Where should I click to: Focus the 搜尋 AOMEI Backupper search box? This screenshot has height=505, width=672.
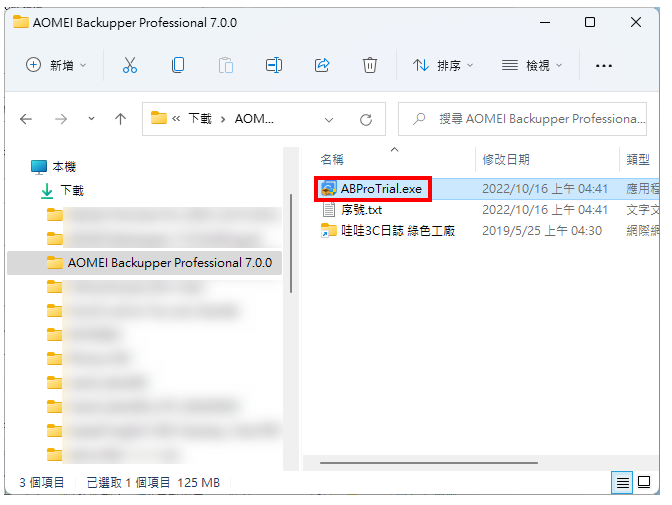click(522, 119)
